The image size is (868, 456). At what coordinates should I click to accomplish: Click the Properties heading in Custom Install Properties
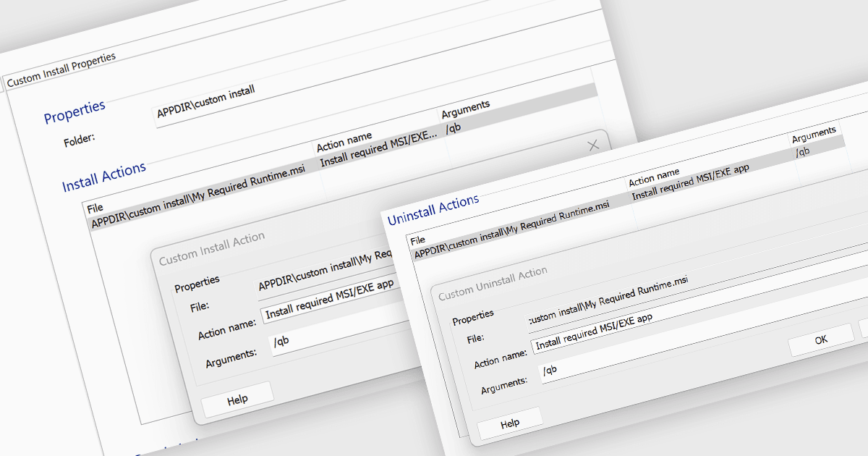(x=75, y=111)
